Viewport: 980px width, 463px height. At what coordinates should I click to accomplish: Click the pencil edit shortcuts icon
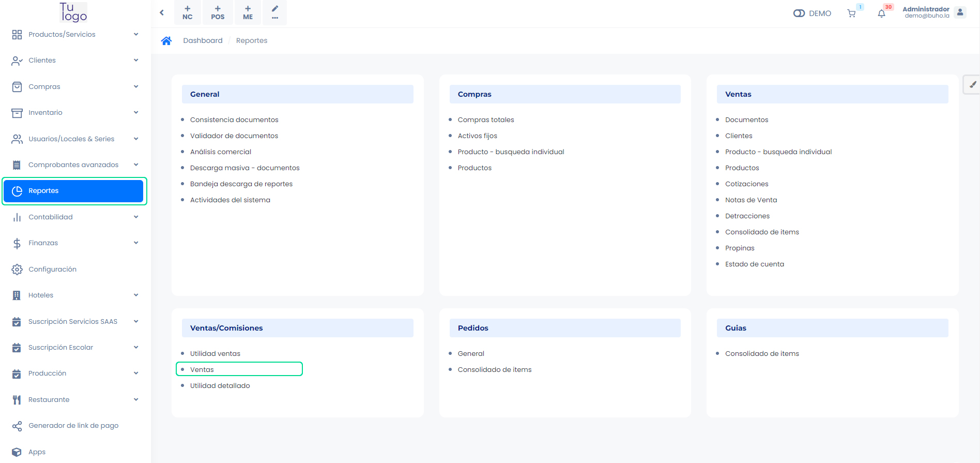pos(275,12)
